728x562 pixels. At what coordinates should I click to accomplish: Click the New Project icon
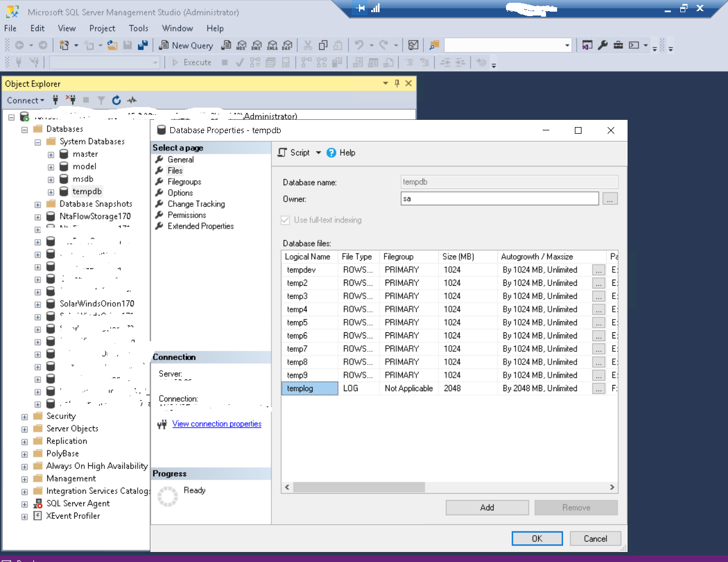[64, 45]
